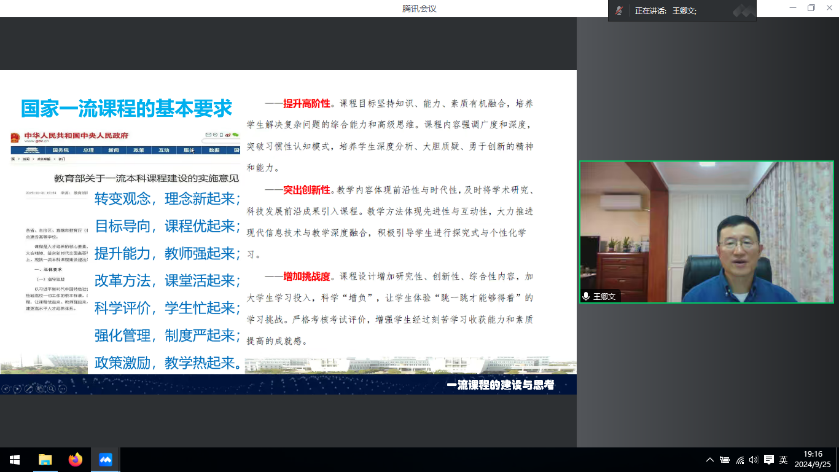
Task: Click the 王御文 name tag on video
Action: [605, 297]
